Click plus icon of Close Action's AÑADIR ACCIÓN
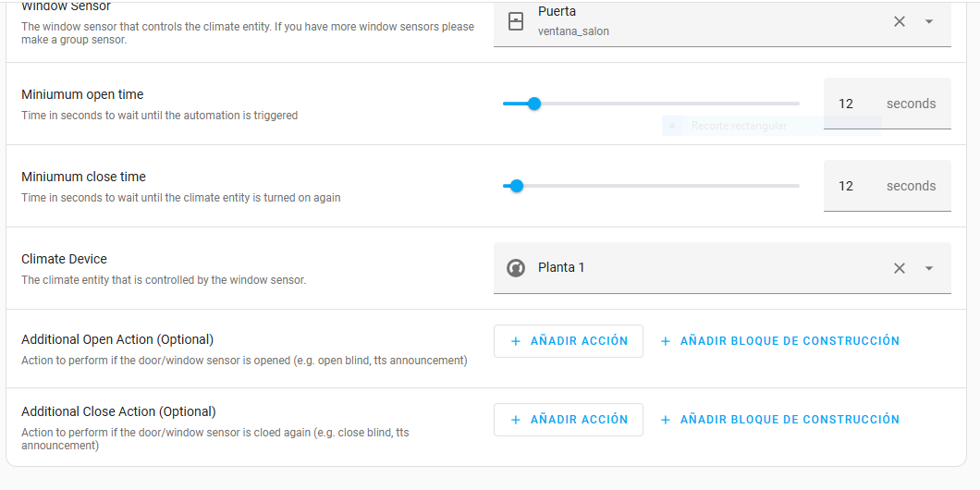The image size is (980, 490). 515,420
